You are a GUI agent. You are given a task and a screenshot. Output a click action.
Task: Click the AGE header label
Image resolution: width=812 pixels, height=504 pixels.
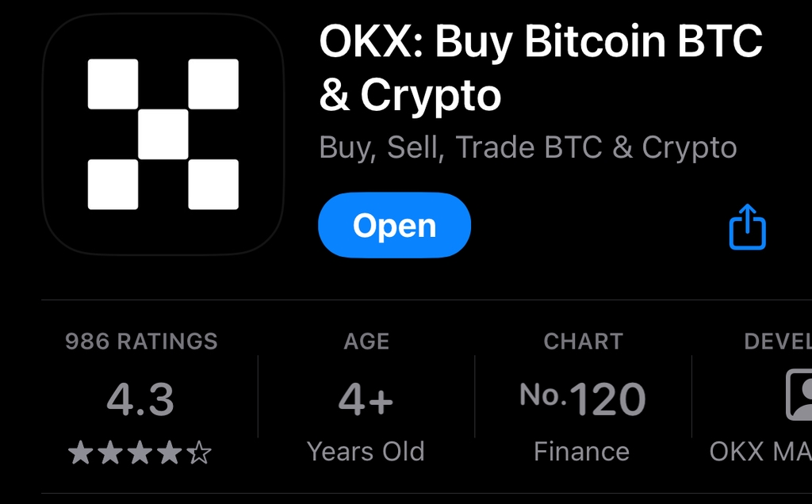(366, 342)
